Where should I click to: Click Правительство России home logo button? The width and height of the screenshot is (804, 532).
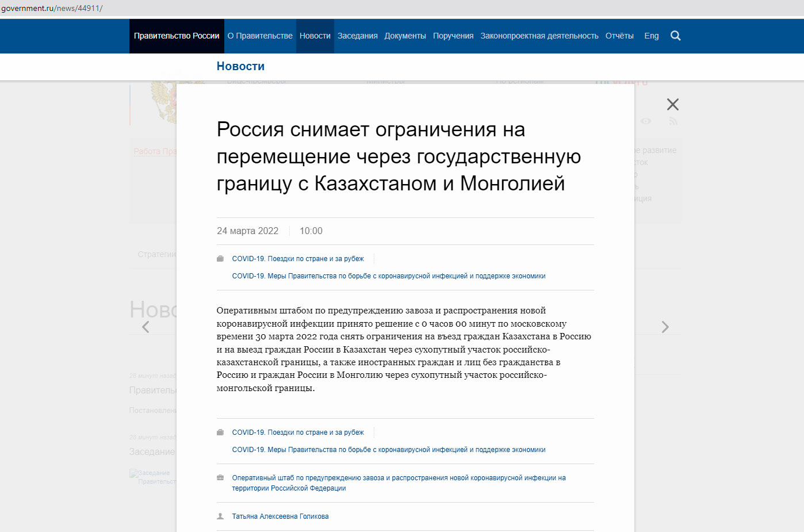pyautogui.click(x=177, y=36)
